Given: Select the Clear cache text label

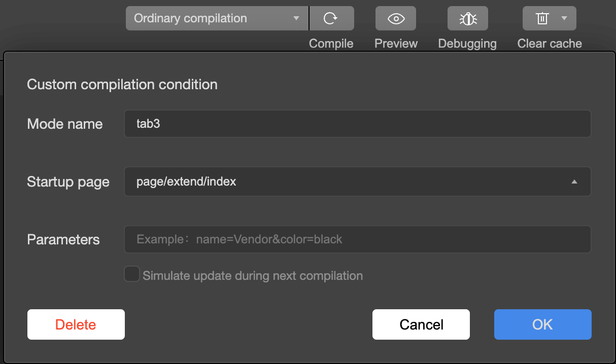Looking at the screenshot, I should pyautogui.click(x=550, y=44).
